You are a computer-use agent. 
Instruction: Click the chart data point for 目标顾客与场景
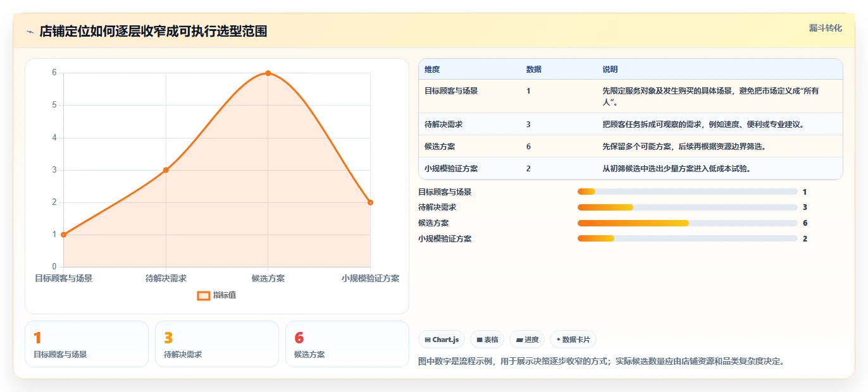pos(64,235)
